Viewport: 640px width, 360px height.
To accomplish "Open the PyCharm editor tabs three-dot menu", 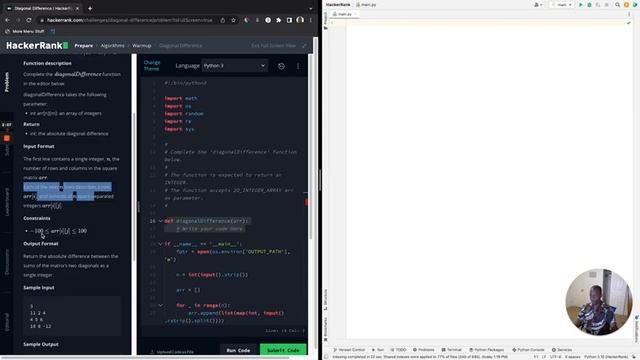I will 629,14.
